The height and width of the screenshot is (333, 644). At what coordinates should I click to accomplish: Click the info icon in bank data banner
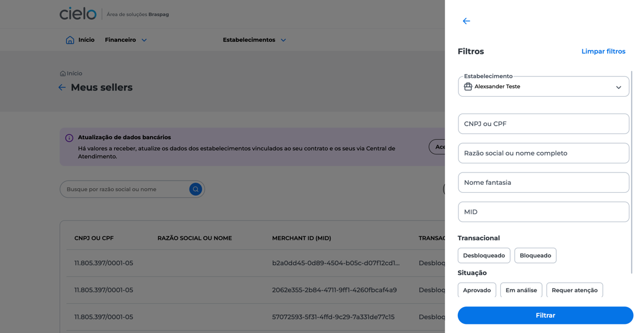click(x=69, y=138)
